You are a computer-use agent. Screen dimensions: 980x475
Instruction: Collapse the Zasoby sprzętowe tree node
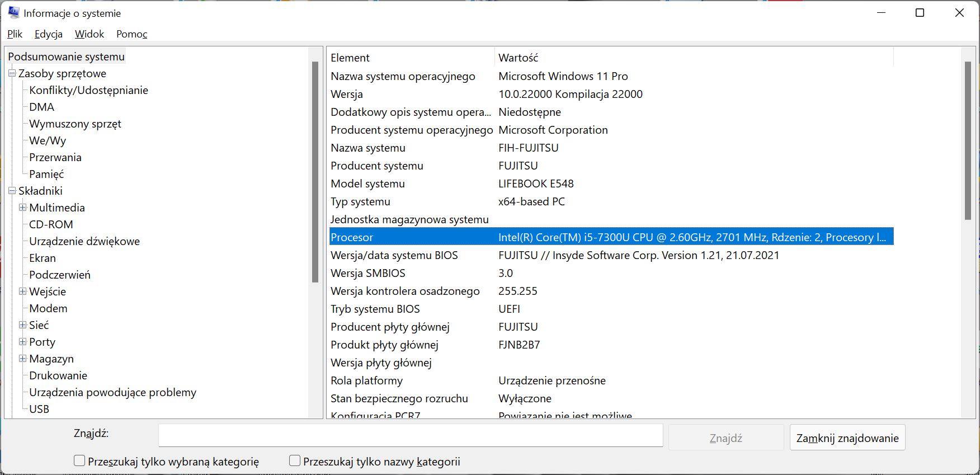tap(12, 73)
